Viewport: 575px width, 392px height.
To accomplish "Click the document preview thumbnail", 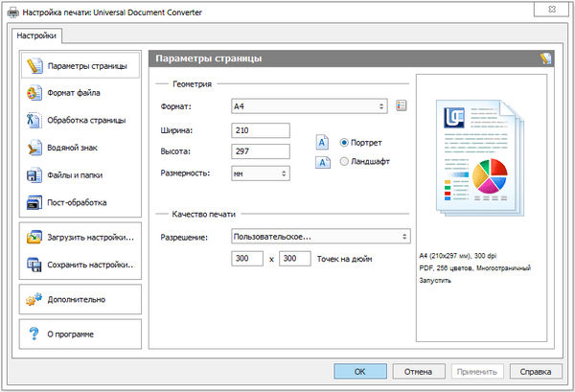I will [480, 158].
